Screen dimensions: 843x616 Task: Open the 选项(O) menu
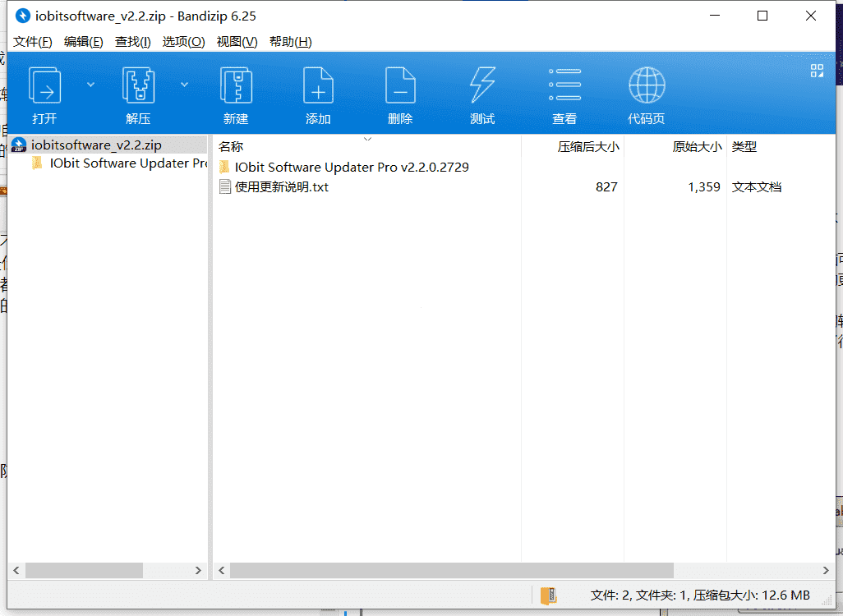pos(183,42)
